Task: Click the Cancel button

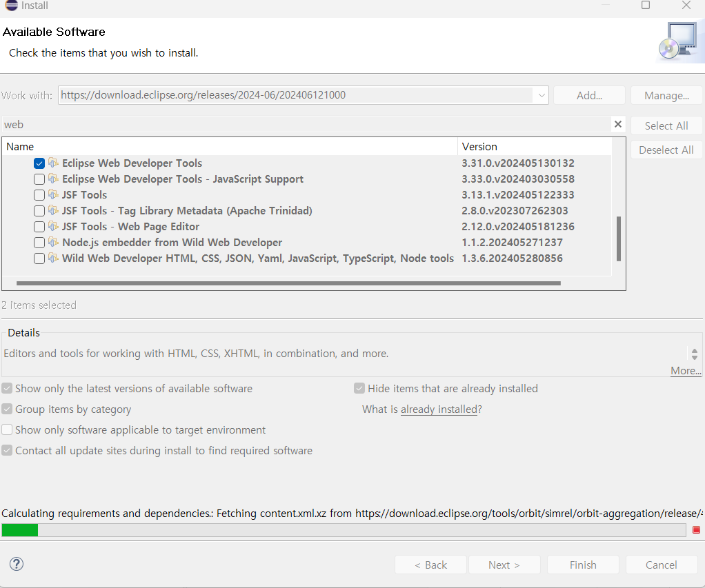Action: tap(661, 565)
